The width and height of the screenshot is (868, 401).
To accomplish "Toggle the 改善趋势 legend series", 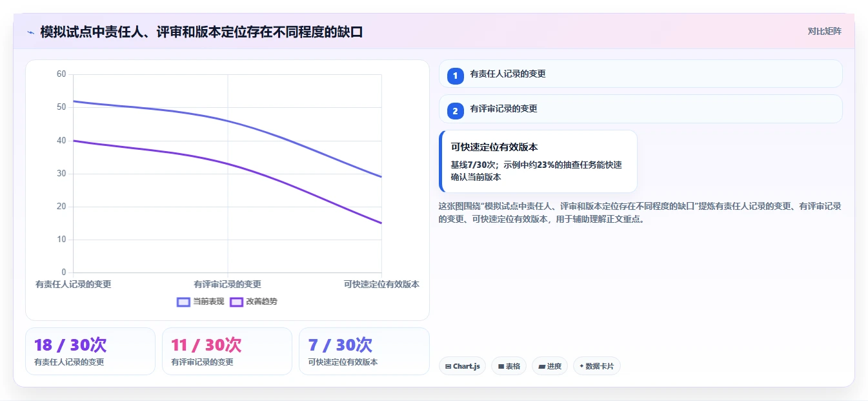I will 254,302.
